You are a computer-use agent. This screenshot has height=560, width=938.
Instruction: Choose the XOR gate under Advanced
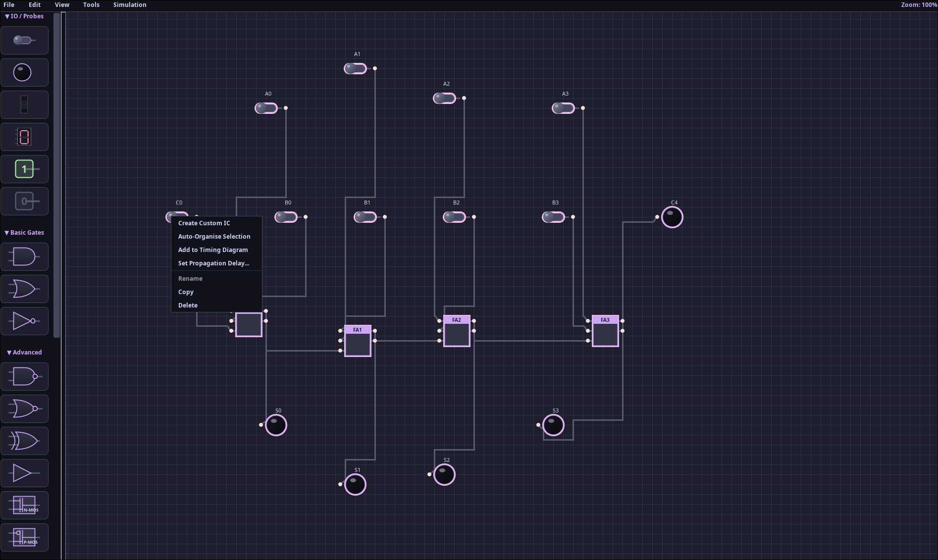pos(24,441)
